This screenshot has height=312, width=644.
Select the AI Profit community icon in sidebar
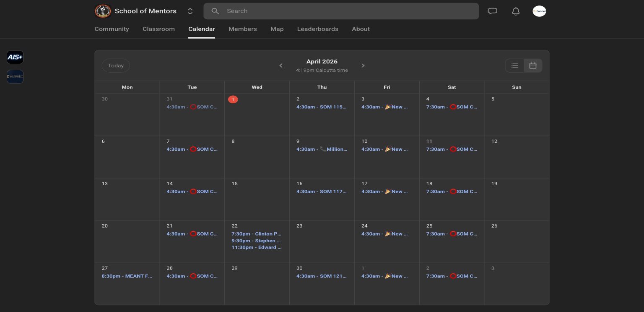pos(15,76)
